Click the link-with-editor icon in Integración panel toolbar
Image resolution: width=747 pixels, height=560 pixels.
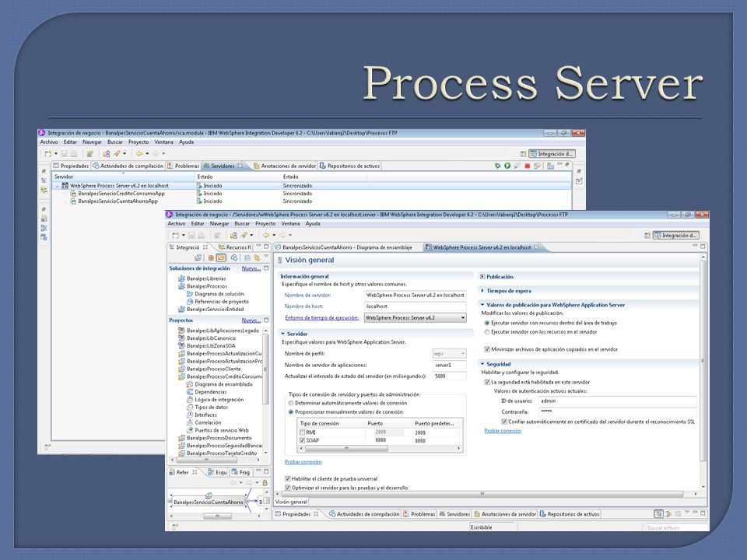point(257,257)
